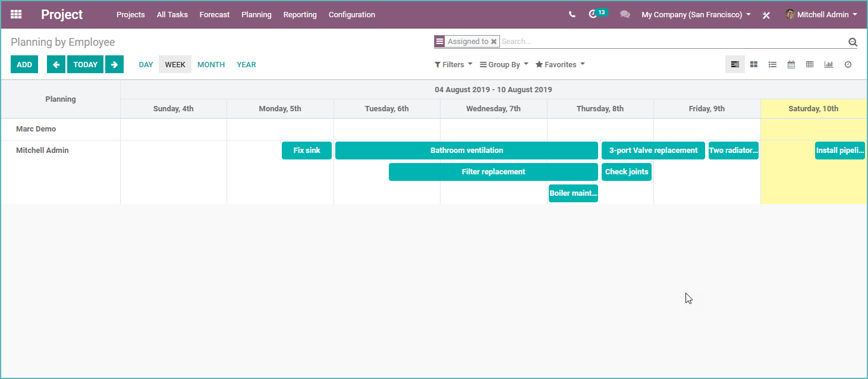This screenshot has height=379, width=868.
Task: Switch to the Reporting menu
Action: pos(300,14)
